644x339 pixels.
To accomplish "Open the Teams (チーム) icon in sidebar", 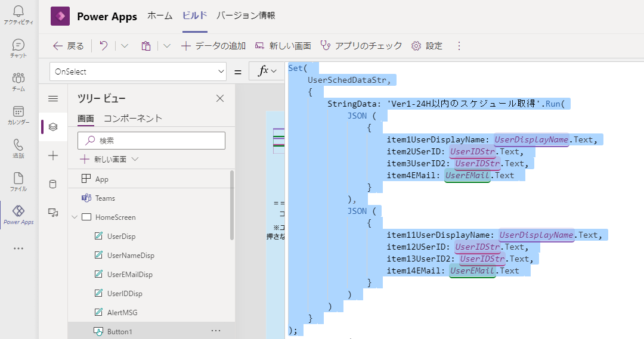I will coord(18,82).
